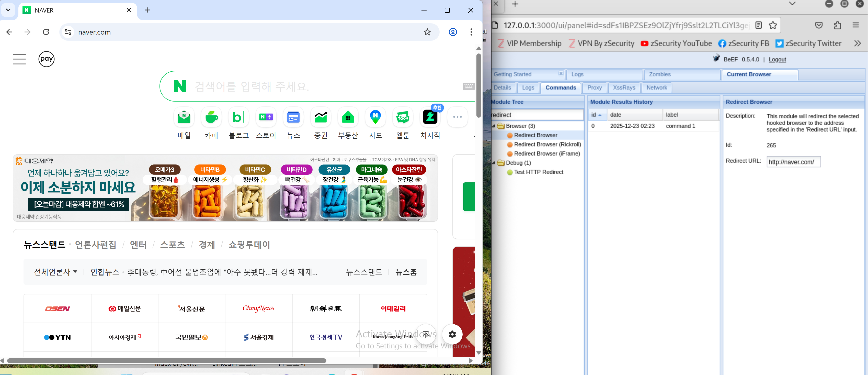
Task: Open the on-screen keyboard in search bar
Action: 468,86
